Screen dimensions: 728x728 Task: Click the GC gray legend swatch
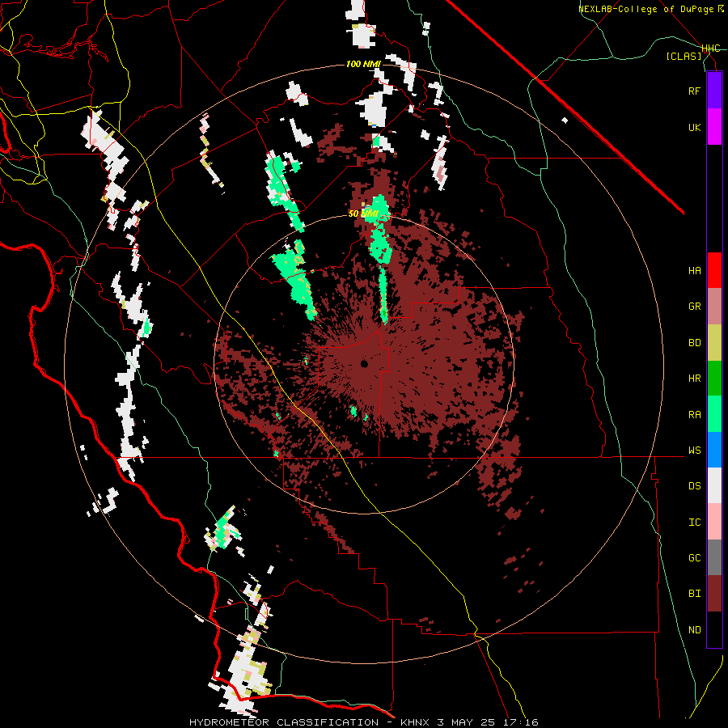(x=714, y=557)
